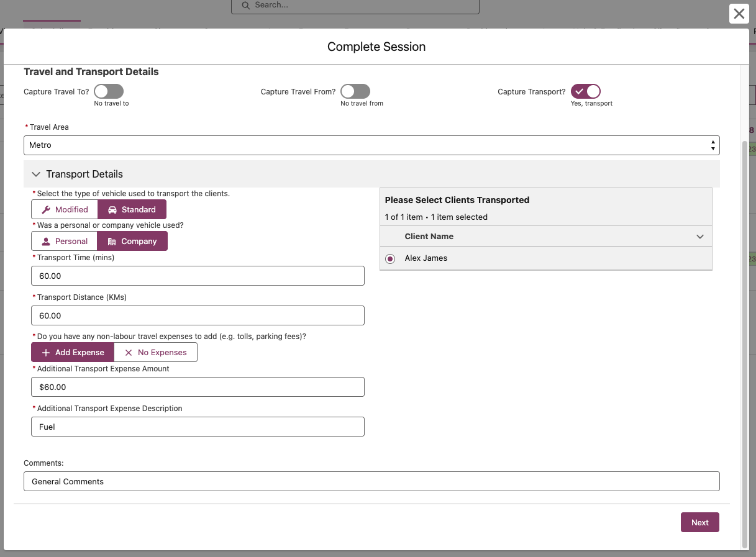Collapse the Transport Details section
The image size is (756, 557).
click(x=36, y=174)
